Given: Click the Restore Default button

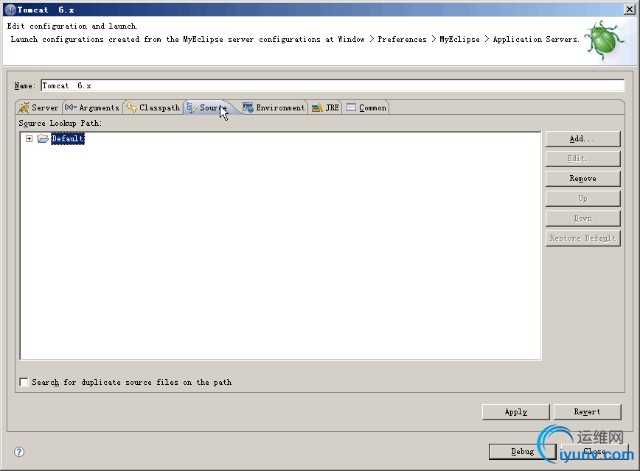Looking at the screenshot, I should (583, 238).
